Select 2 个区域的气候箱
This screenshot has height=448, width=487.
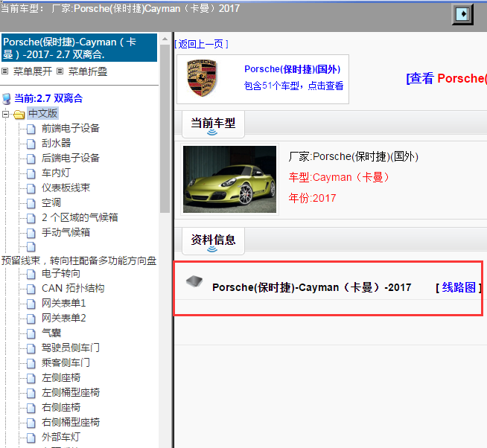(80, 217)
